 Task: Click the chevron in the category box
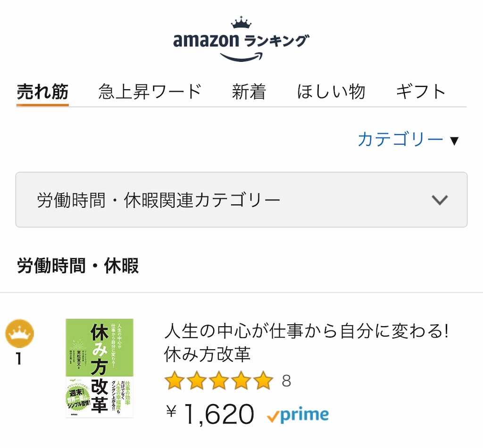click(440, 200)
